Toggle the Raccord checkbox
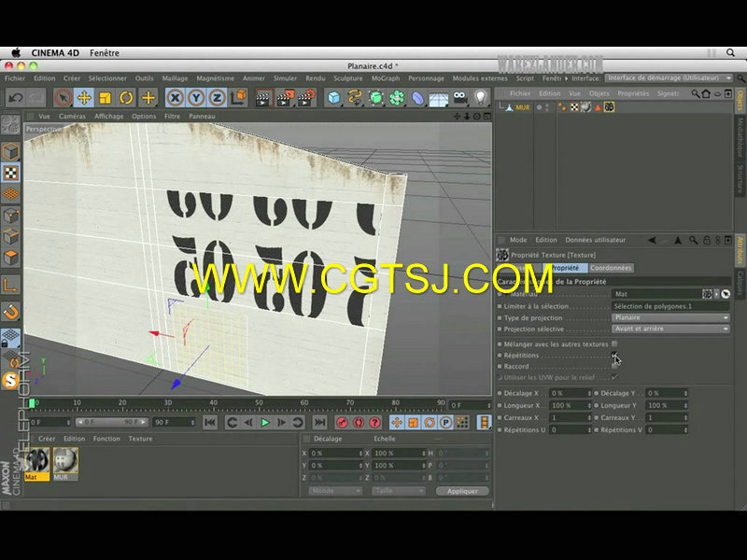Viewport: 747px width, 560px height. (614, 366)
